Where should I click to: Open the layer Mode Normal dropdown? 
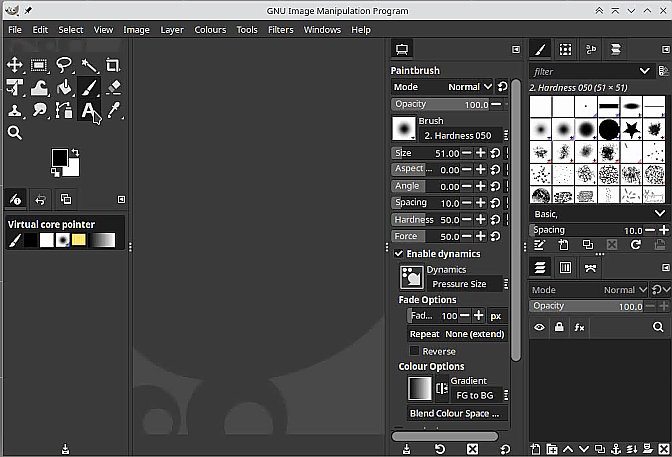coord(588,290)
